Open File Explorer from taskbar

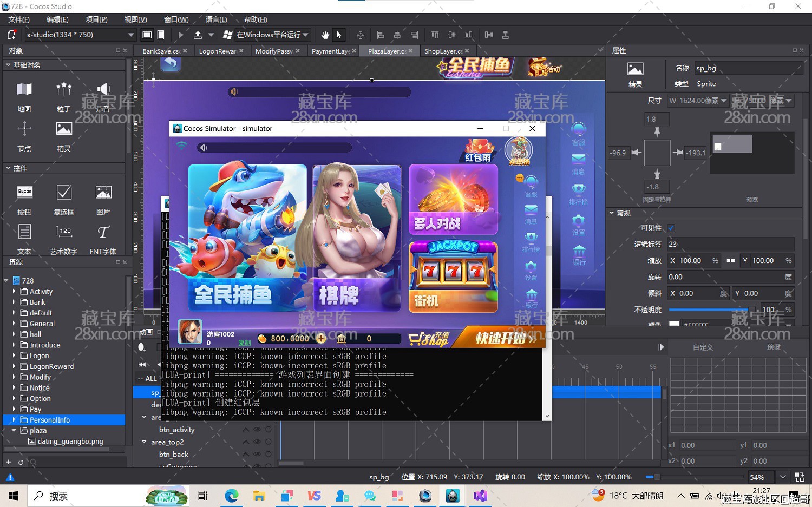point(259,496)
